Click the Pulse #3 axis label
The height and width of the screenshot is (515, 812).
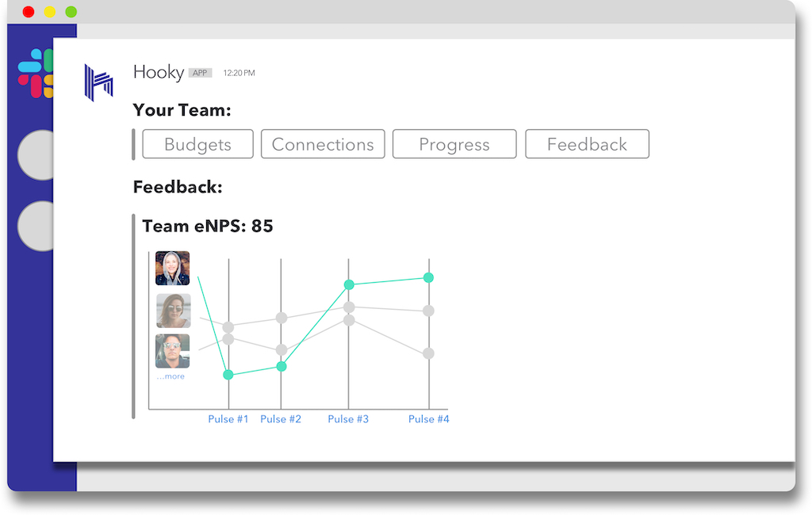348,419
